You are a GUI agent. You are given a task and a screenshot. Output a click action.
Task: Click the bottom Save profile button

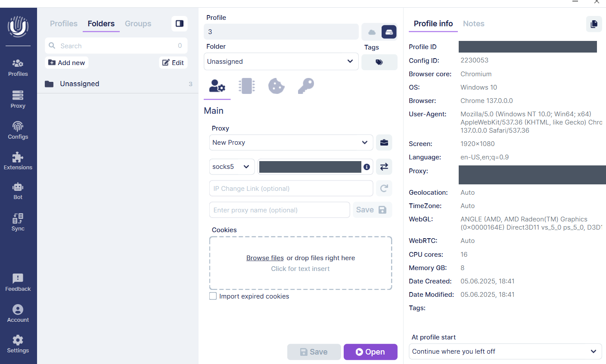[314, 352]
